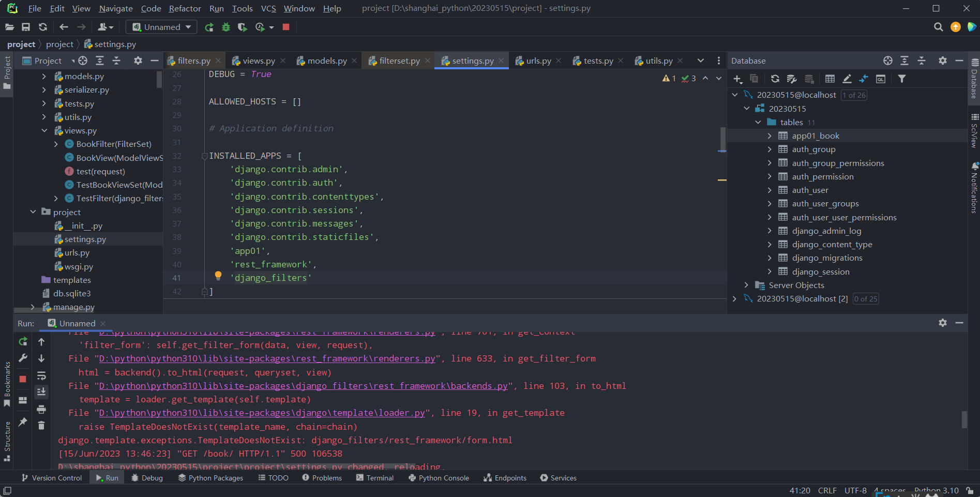This screenshot has width=980, height=497.
Task: Open the Navigate menu
Action: coord(116,8)
